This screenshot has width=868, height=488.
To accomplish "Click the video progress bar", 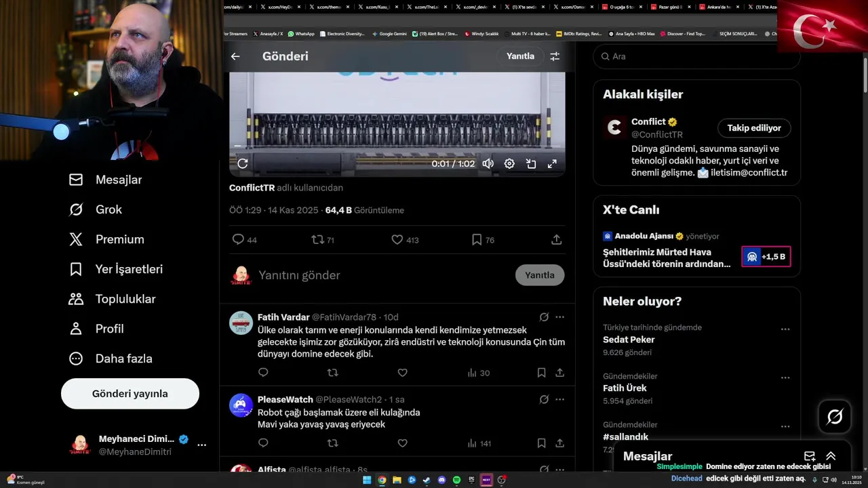I will 397,146.
